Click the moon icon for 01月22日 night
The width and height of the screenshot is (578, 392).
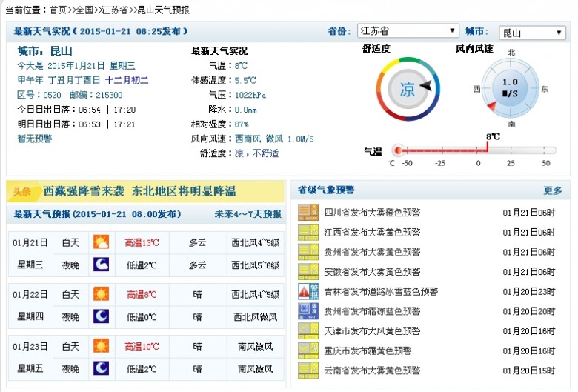[101, 316]
